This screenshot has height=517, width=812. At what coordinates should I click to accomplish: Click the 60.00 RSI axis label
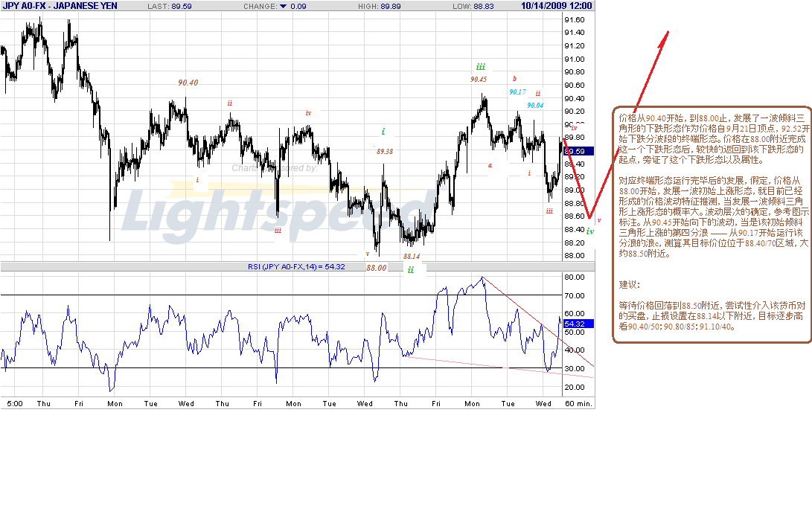click(x=575, y=314)
